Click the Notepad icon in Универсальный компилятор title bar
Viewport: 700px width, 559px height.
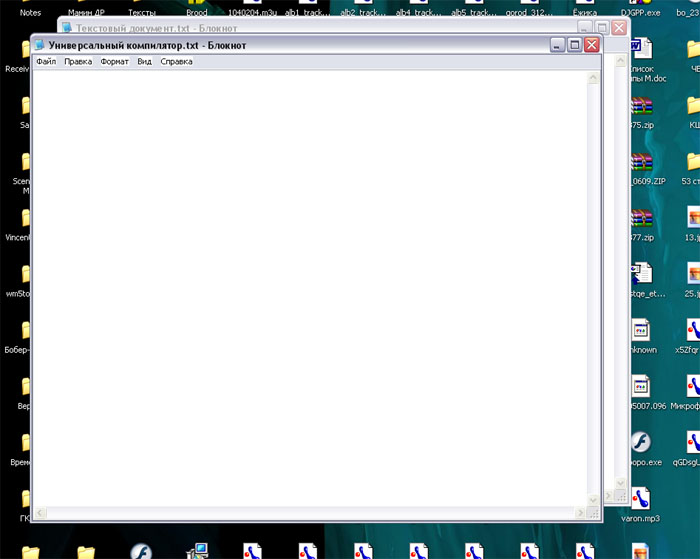(39, 45)
